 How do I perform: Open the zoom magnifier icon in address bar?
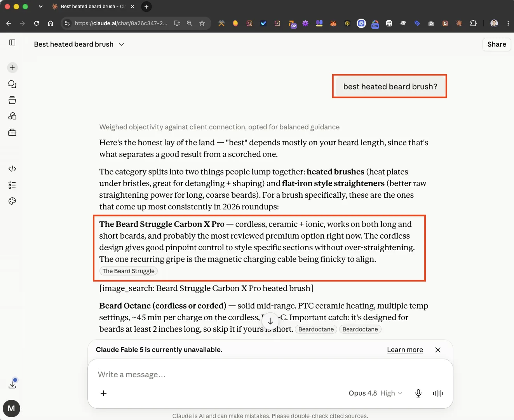click(190, 23)
